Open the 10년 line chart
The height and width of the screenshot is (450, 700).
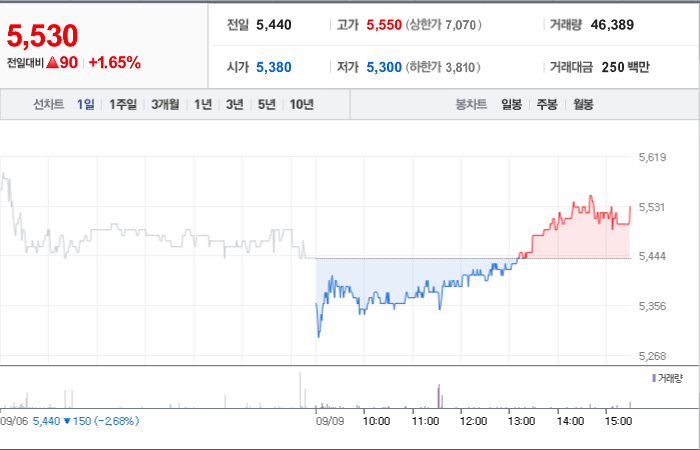point(301,104)
